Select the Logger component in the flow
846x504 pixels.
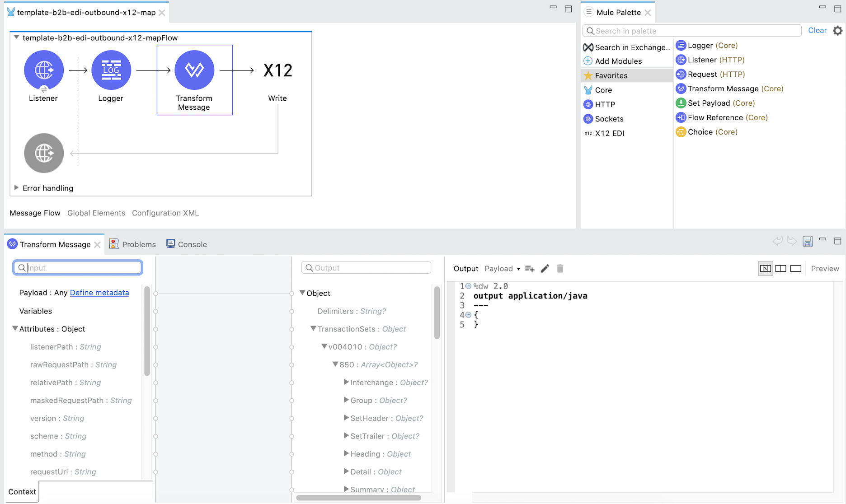[111, 70]
